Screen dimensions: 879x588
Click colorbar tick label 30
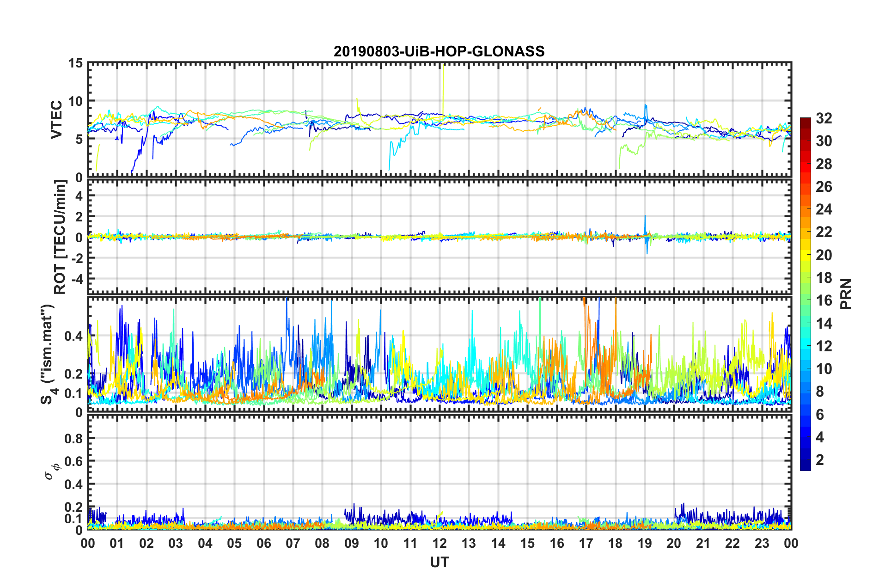pyautogui.click(x=824, y=141)
